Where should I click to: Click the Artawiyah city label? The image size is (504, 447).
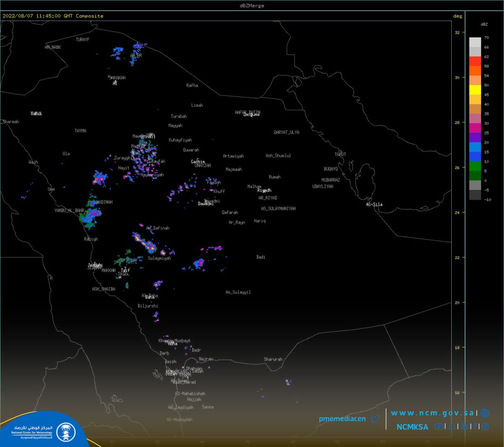233,156
